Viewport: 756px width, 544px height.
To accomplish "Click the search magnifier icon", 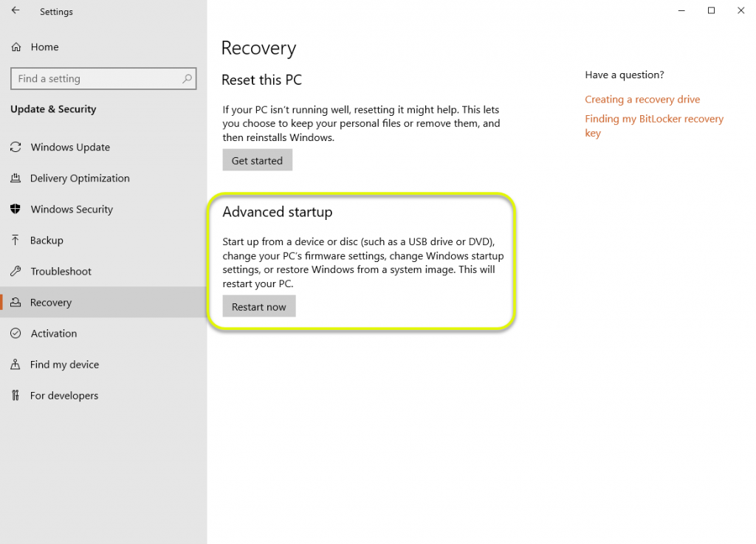I will click(x=187, y=78).
